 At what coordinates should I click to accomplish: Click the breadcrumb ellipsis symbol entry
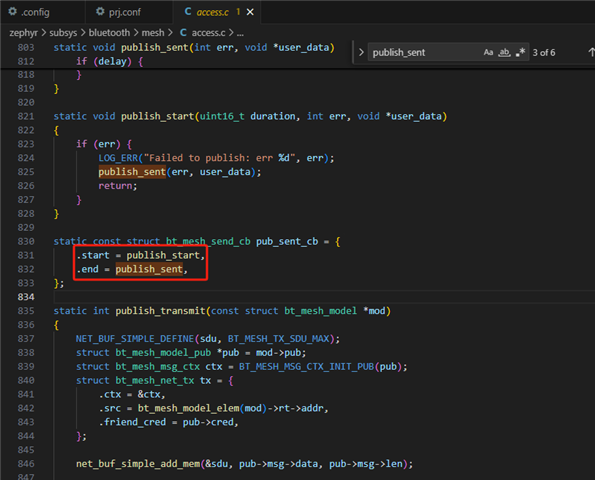click(x=240, y=33)
